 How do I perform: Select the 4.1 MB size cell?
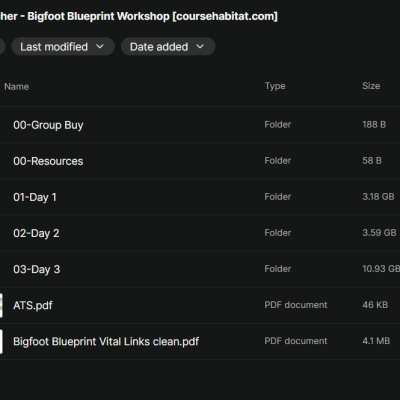(376, 341)
